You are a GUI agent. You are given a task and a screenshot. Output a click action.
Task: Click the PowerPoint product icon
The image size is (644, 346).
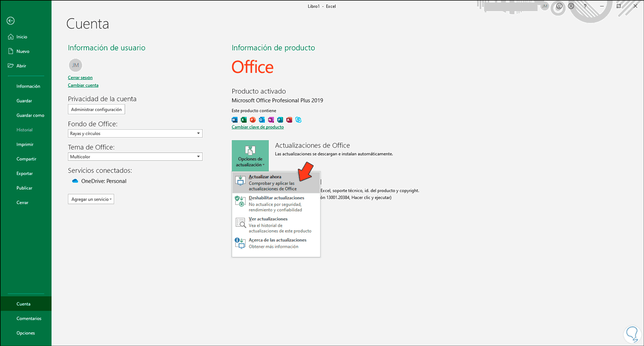click(x=252, y=120)
